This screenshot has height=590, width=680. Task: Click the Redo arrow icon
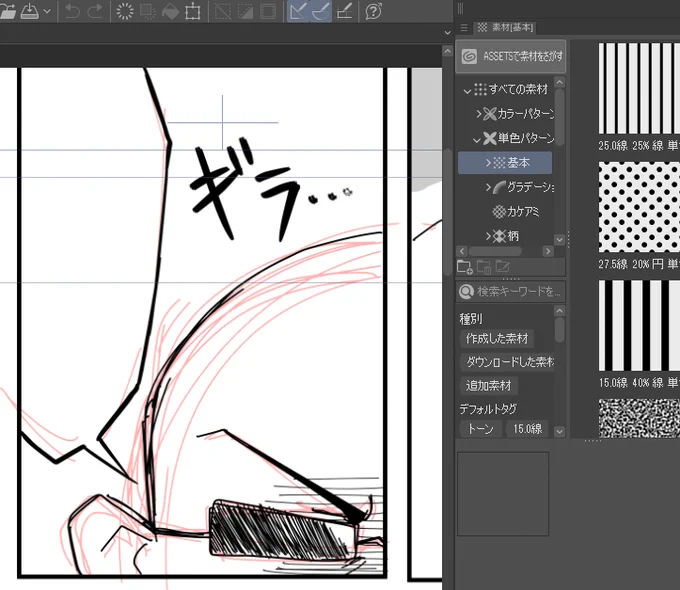point(95,11)
